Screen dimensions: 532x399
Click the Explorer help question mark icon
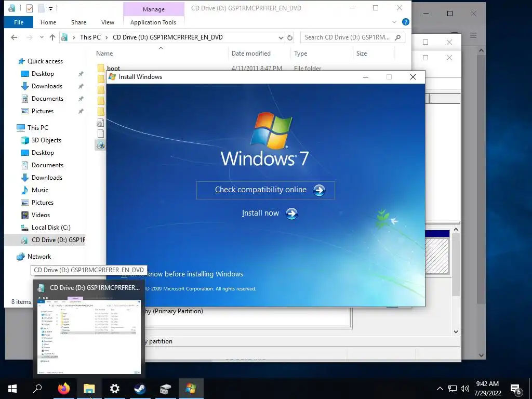coord(405,22)
